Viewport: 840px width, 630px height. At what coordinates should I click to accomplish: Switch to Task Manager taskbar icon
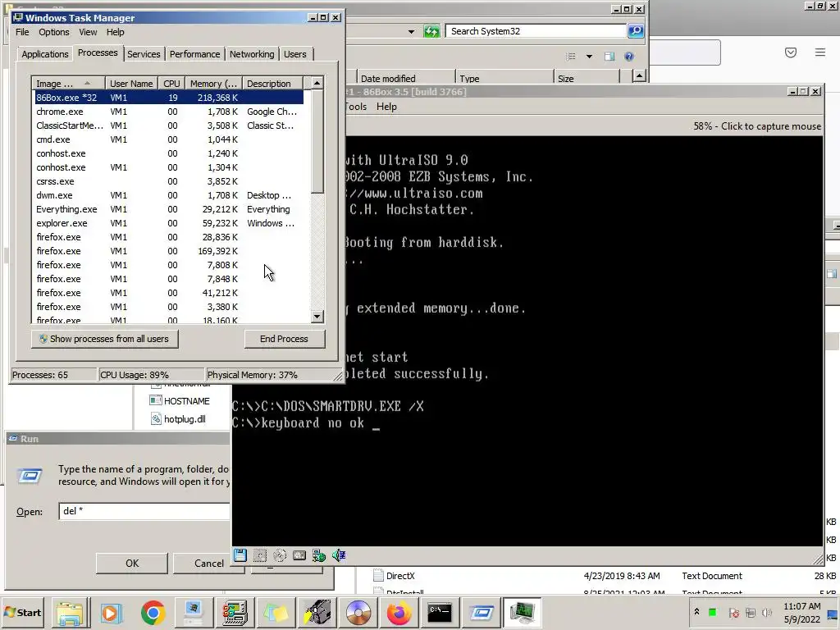pos(523,612)
